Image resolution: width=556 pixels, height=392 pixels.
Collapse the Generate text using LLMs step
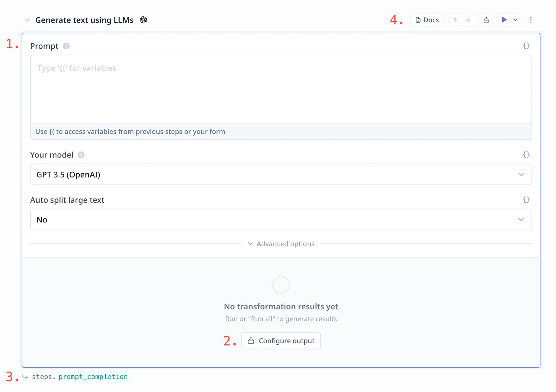[x=27, y=20]
